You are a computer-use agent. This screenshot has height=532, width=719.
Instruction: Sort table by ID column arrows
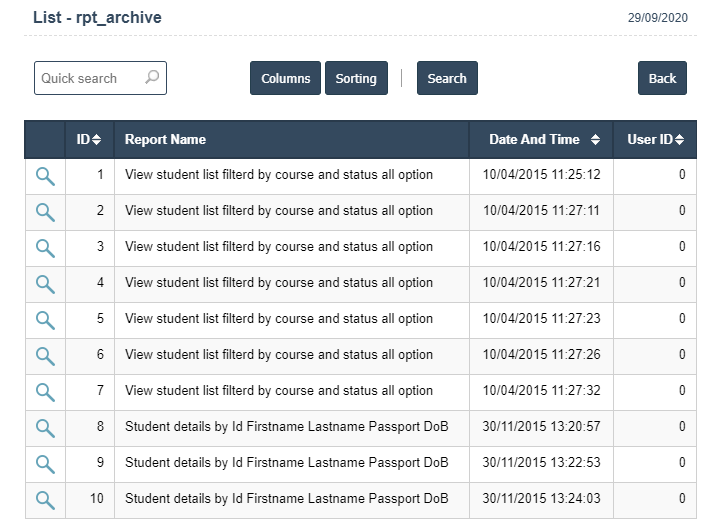97,140
